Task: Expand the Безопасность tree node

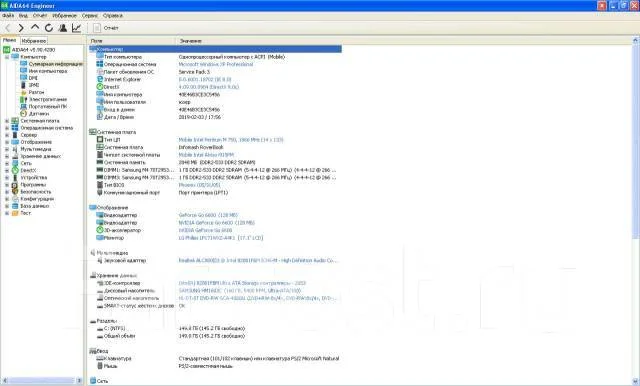Action: click(7, 192)
